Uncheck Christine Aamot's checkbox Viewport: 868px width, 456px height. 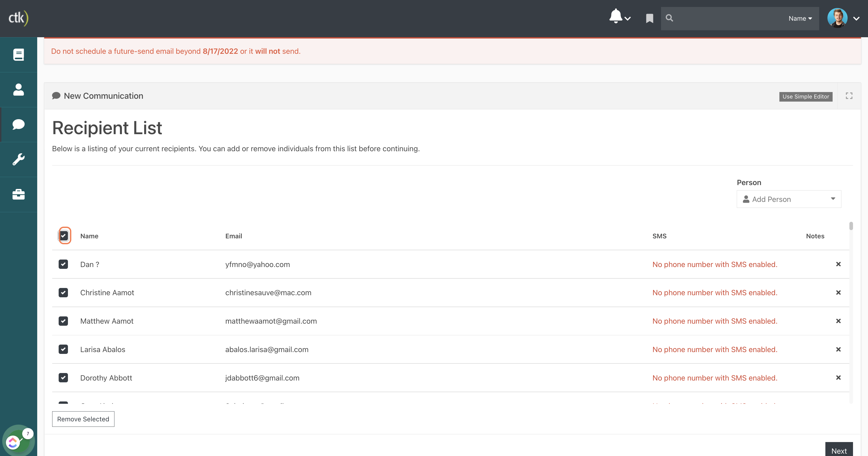[x=63, y=292]
